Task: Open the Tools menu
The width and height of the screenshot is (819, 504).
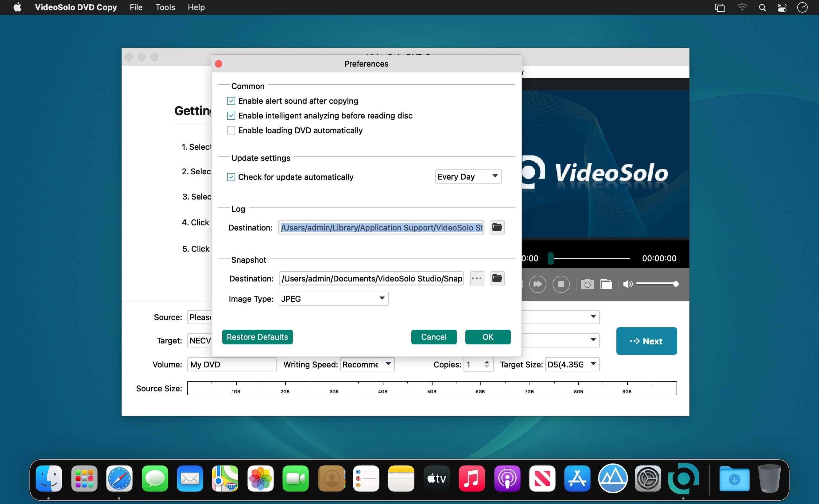Action: point(165,7)
